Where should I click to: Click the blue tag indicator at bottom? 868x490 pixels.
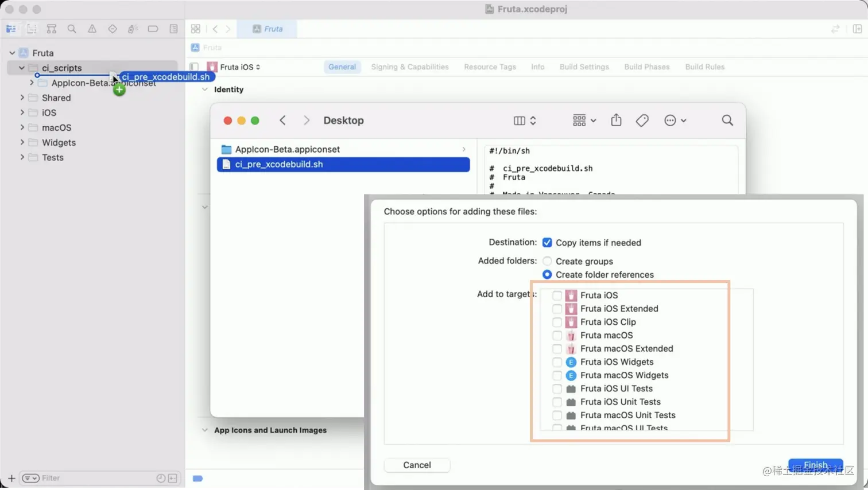[197, 478]
